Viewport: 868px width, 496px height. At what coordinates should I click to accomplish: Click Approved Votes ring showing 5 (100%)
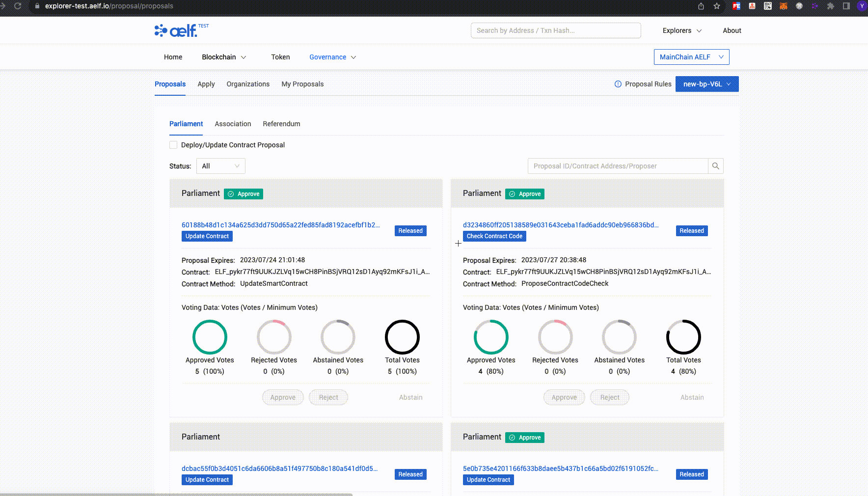pyautogui.click(x=210, y=337)
